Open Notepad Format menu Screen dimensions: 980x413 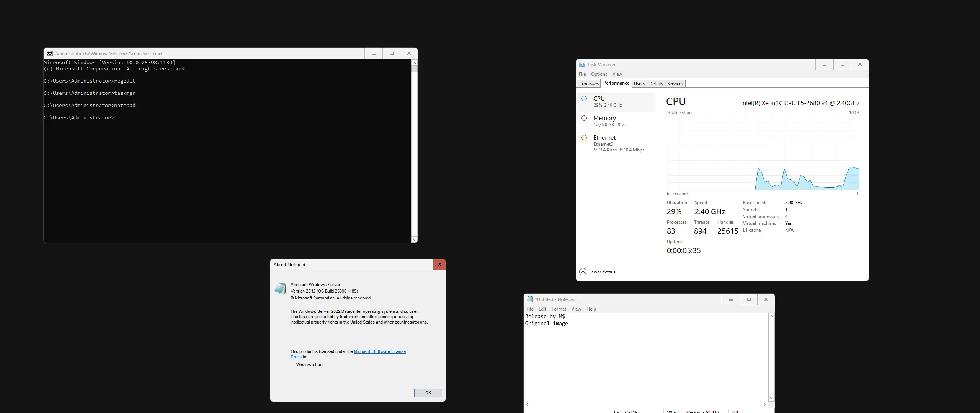pyautogui.click(x=559, y=309)
